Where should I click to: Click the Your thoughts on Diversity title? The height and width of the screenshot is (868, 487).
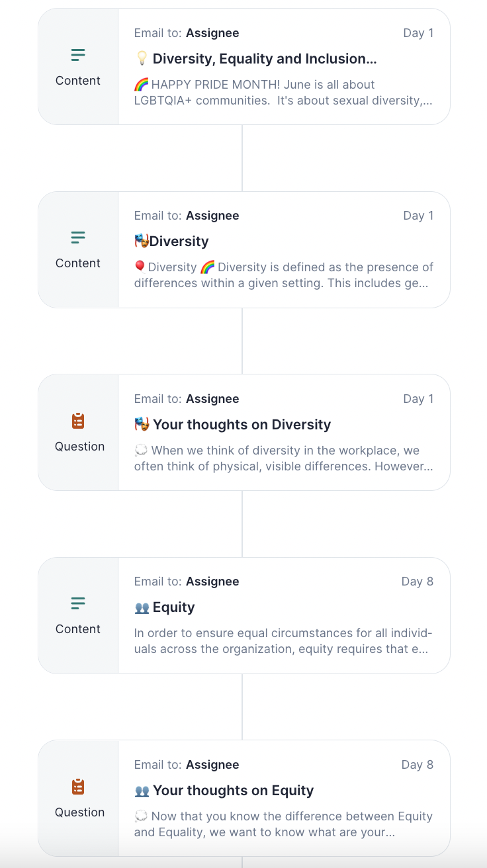click(x=242, y=424)
